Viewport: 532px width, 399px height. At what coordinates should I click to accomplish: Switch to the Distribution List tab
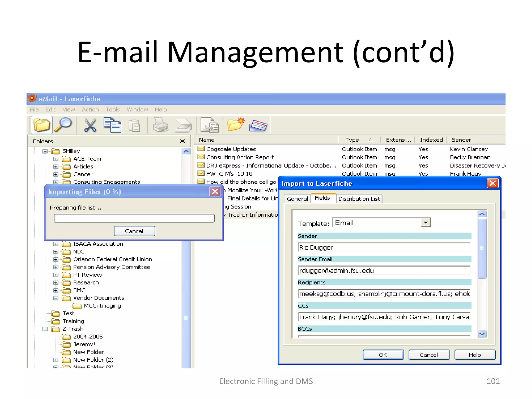(359, 199)
